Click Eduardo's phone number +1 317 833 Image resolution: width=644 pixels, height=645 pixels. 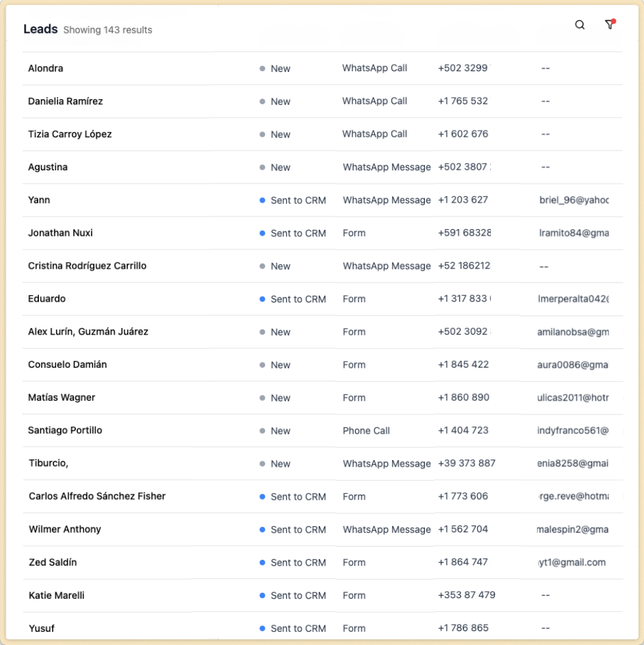tap(464, 299)
